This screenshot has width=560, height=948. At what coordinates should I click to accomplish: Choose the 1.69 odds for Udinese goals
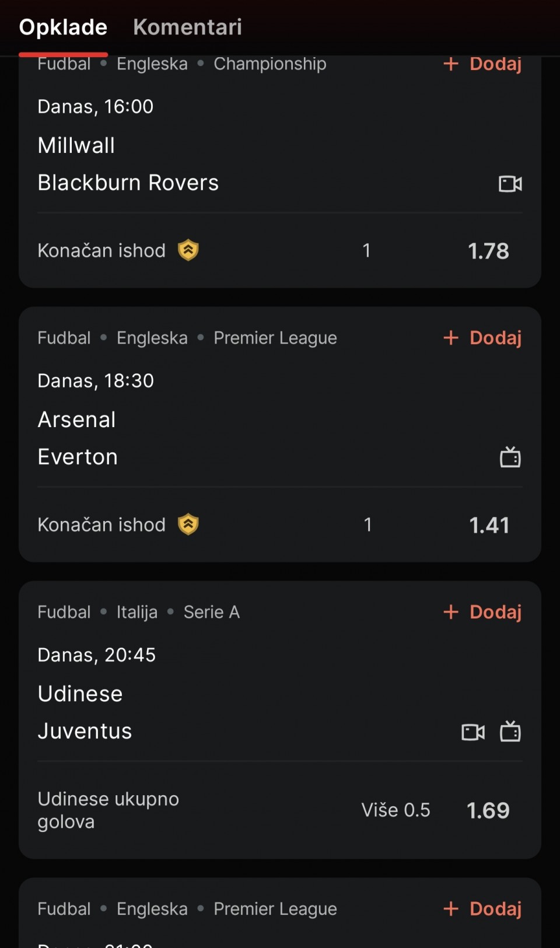click(488, 810)
